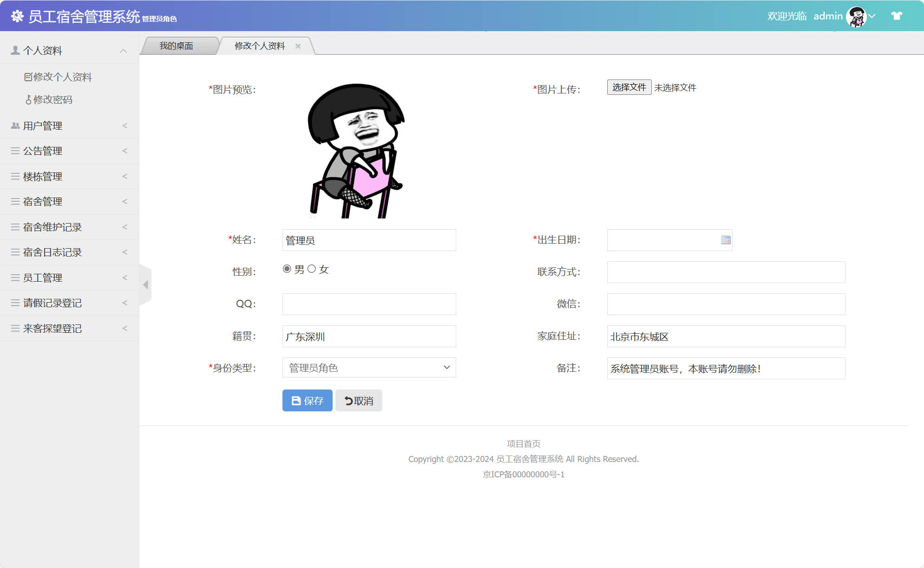Collapse the sidebar using the edge arrow

tap(145, 284)
